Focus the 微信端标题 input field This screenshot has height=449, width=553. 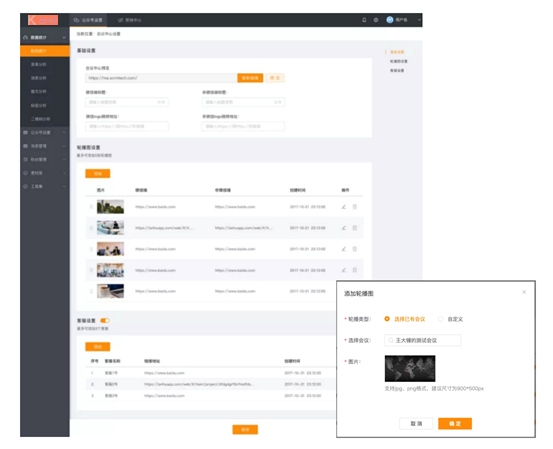[127, 102]
